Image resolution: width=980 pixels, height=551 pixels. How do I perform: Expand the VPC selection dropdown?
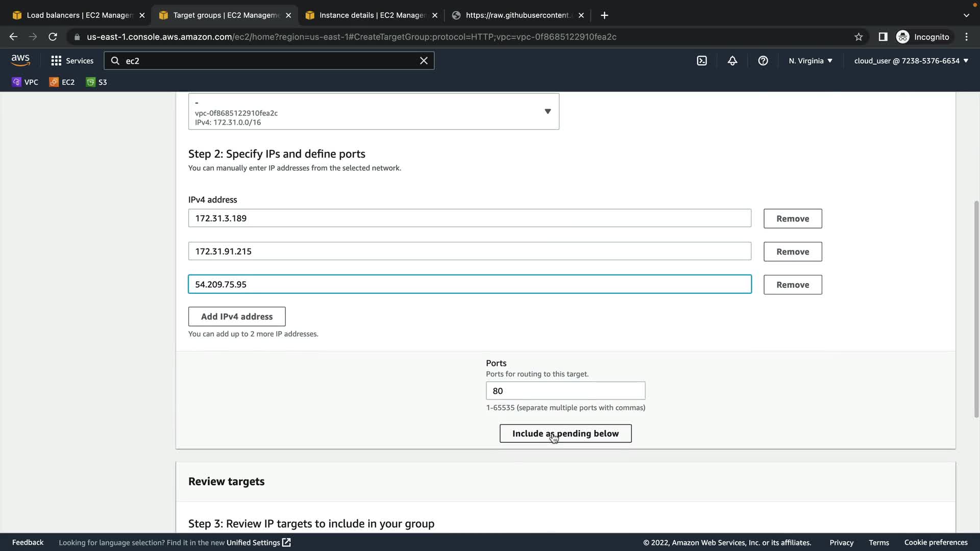(x=547, y=111)
